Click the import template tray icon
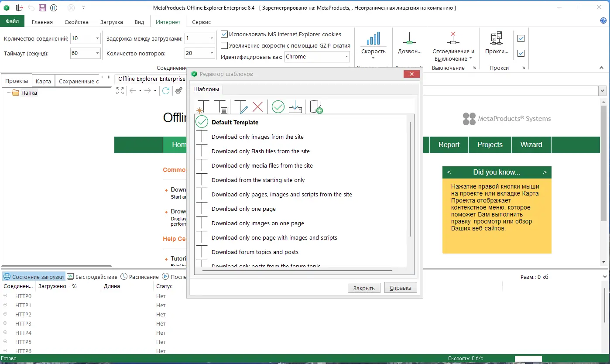Image resolution: width=610 pixels, height=364 pixels. click(x=296, y=106)
